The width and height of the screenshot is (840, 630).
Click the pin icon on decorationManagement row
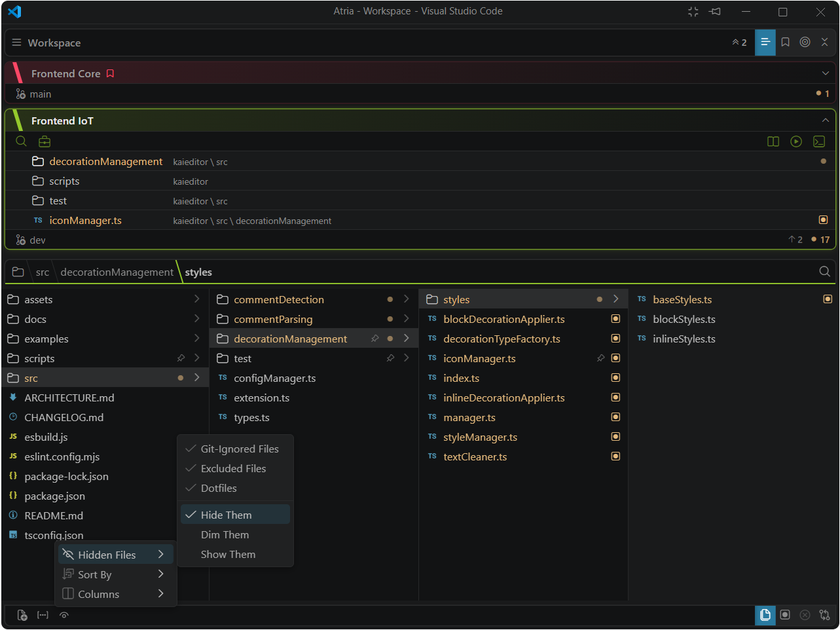[x=374, y=339]
